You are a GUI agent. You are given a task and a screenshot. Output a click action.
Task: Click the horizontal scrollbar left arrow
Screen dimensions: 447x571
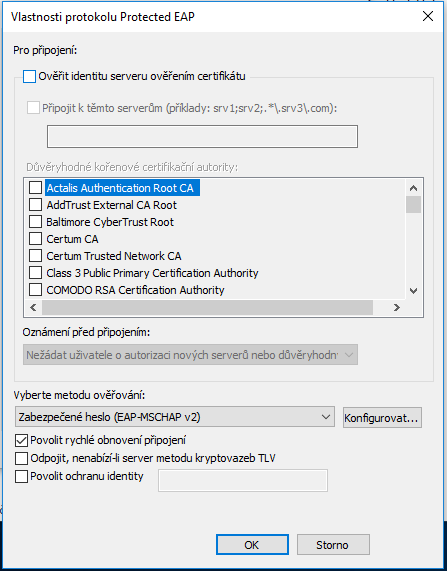pyautogui.click(x=33, y=308)
